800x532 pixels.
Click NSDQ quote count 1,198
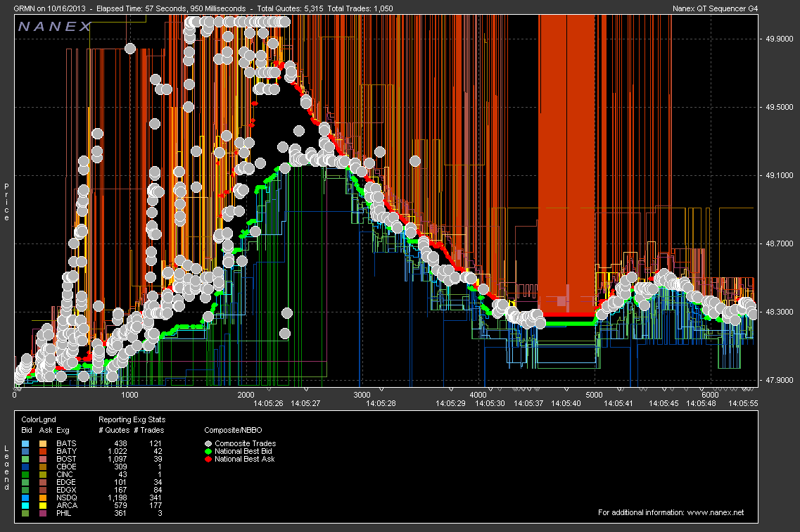[x=118, y=498]
